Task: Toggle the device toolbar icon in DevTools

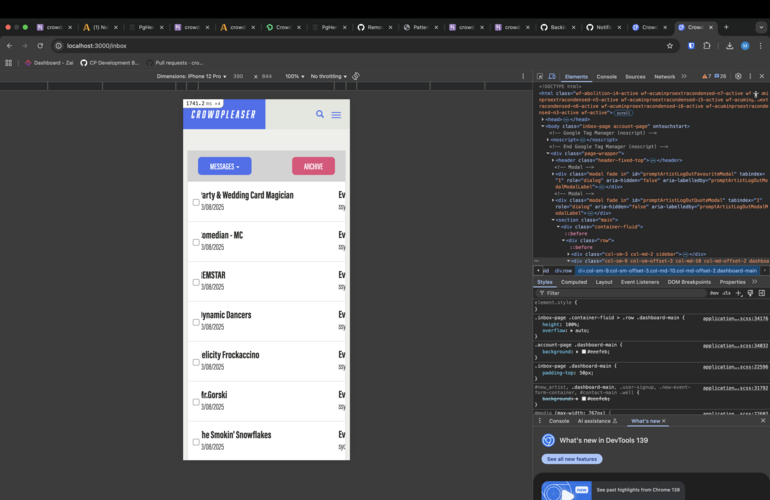Action: point(554,76)
